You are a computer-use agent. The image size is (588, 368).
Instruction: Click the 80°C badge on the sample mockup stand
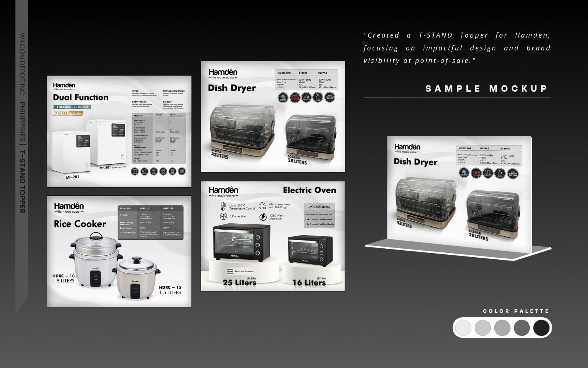click(476, 173)
